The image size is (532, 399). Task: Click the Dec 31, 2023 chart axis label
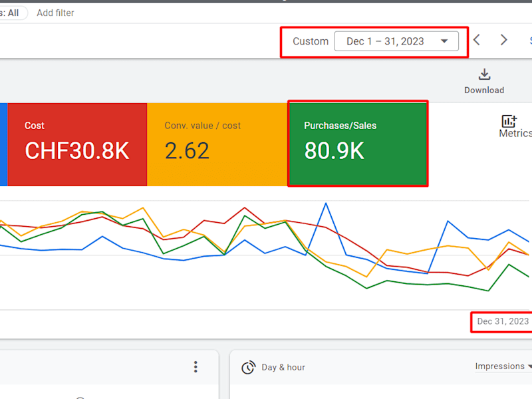503,321
